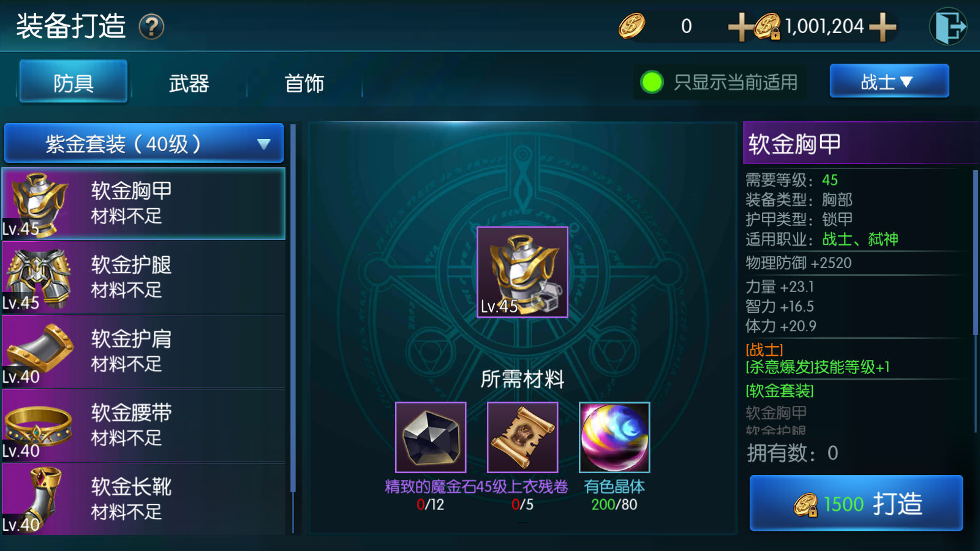Image resolution: width=980 pixels, height=551 pixels.
Task: Toggle 只显示当前适用 green filter
Action: pyautogui.click(x=651, y=82)
